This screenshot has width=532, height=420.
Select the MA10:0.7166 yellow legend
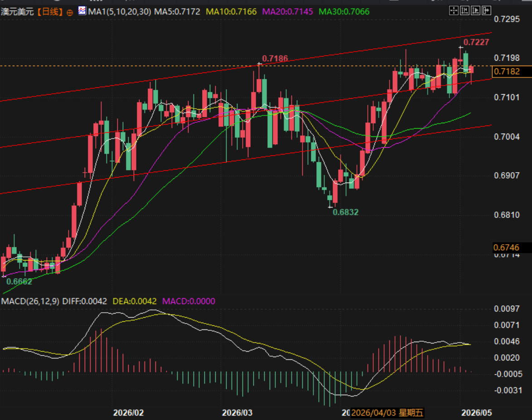(x=232, y=12)
